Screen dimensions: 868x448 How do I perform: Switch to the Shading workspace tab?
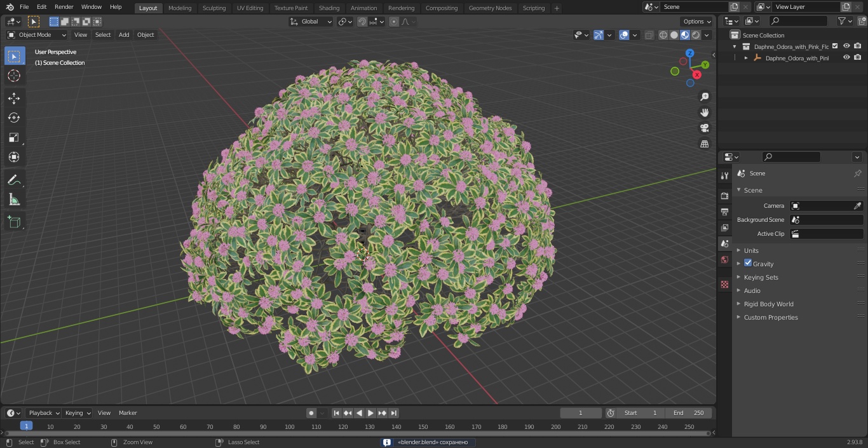click(329, 8)
